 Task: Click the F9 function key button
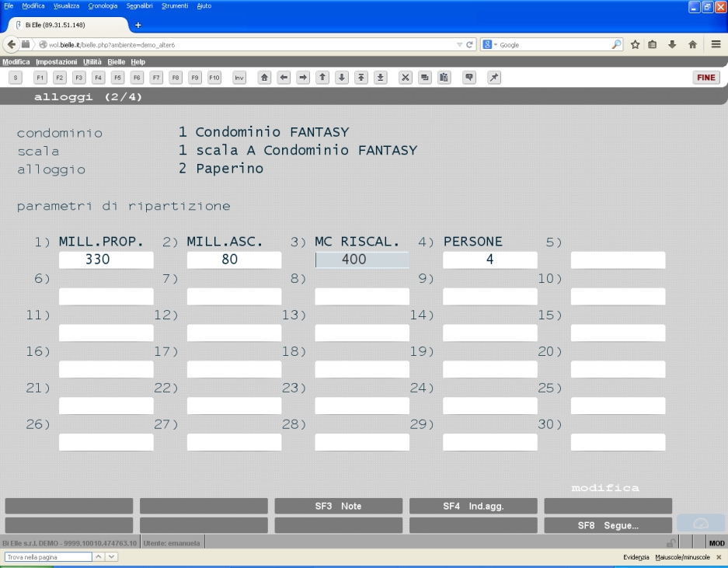(195, 78)
